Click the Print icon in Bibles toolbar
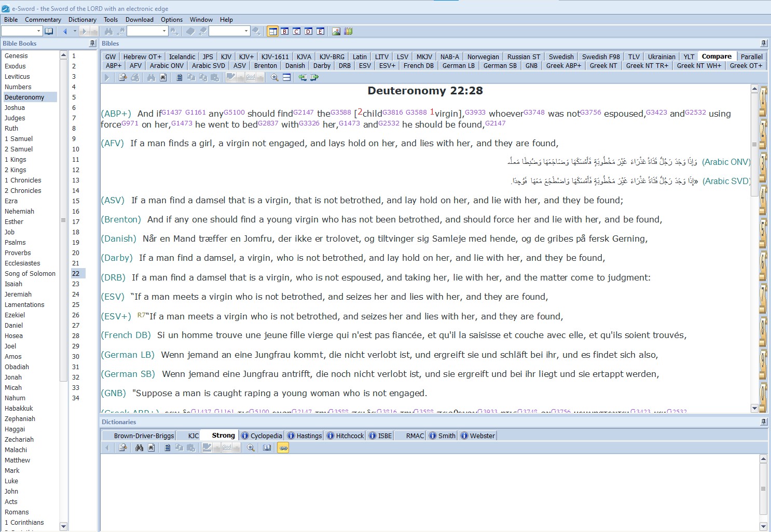771x532 pixels. click(135, 77)
